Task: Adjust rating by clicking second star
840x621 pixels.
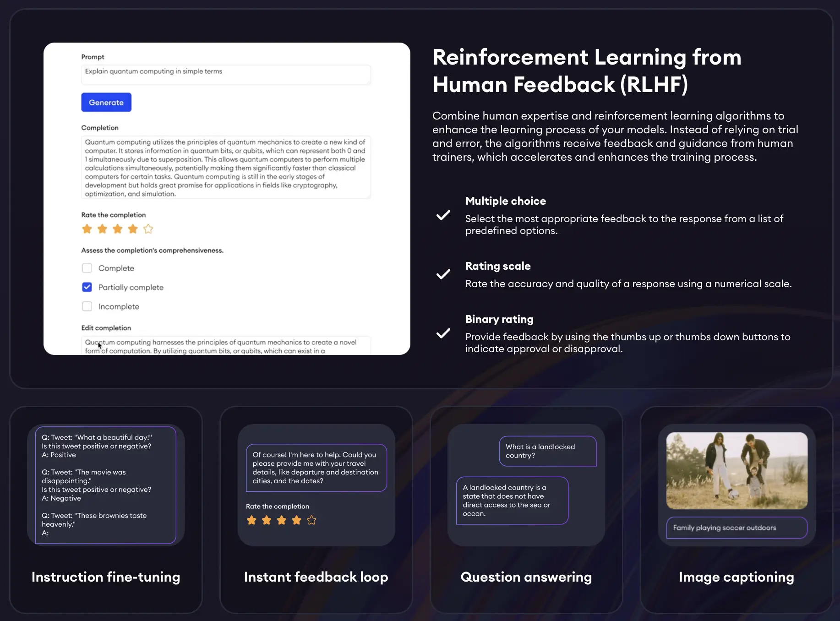Action: (102, 229)
